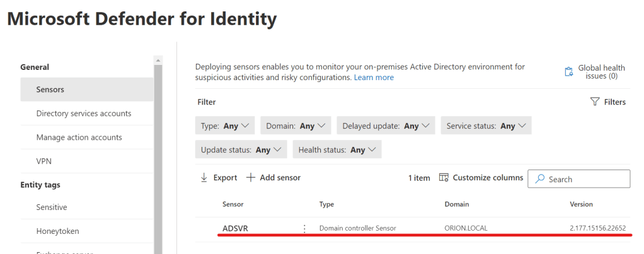This screenshot has height=254, width=644.
Task: Open the Domain filter dropdown
Action: coord(296,126)
